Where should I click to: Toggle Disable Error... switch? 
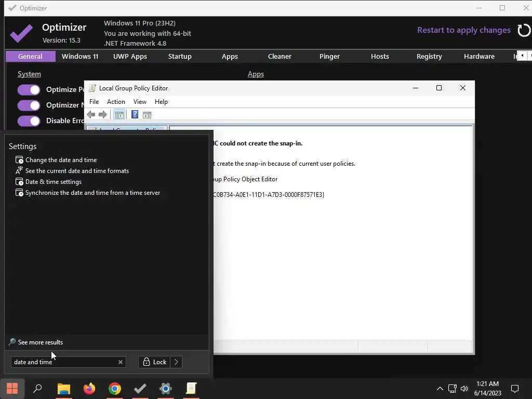pyautogui.click(x=29, y=121)
